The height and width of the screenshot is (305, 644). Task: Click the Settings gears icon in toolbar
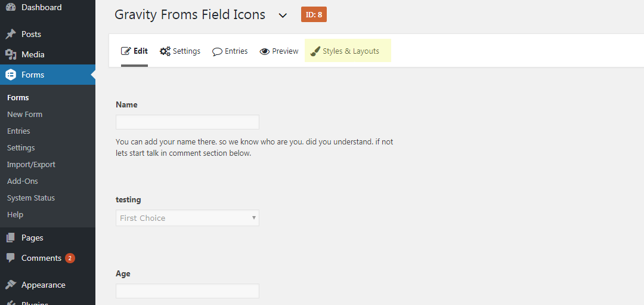click(165, 51)
